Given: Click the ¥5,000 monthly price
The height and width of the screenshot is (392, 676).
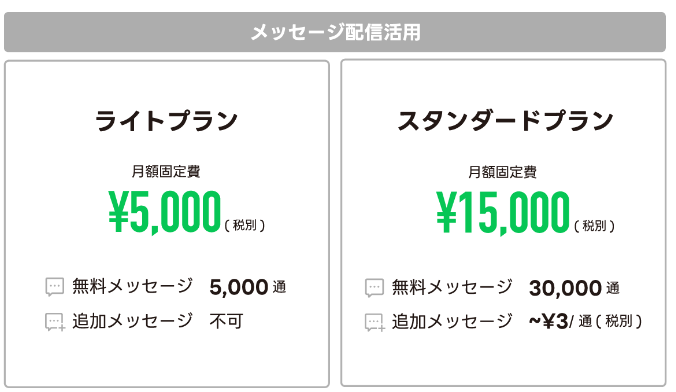Looking at the screenshot, I should click(x=164, y=212).
